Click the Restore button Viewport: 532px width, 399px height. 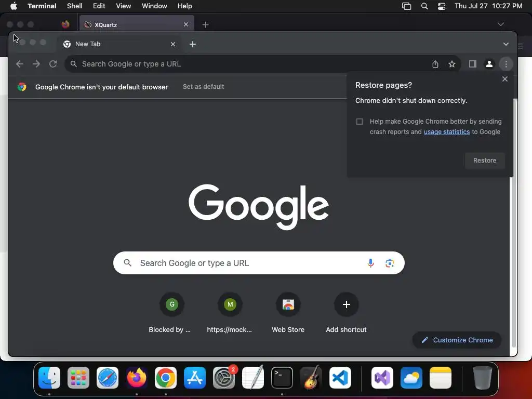tap(485, 161)
